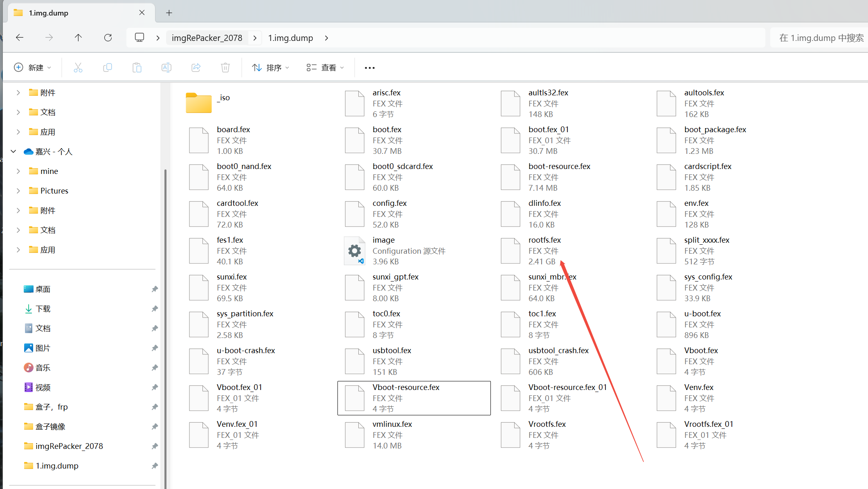Image resolution: width=868 pixels, height=489 pixels.
Task: Collapse the 嘉兴 - 个人 OneDrive node
Action: [x=13, y=151]
